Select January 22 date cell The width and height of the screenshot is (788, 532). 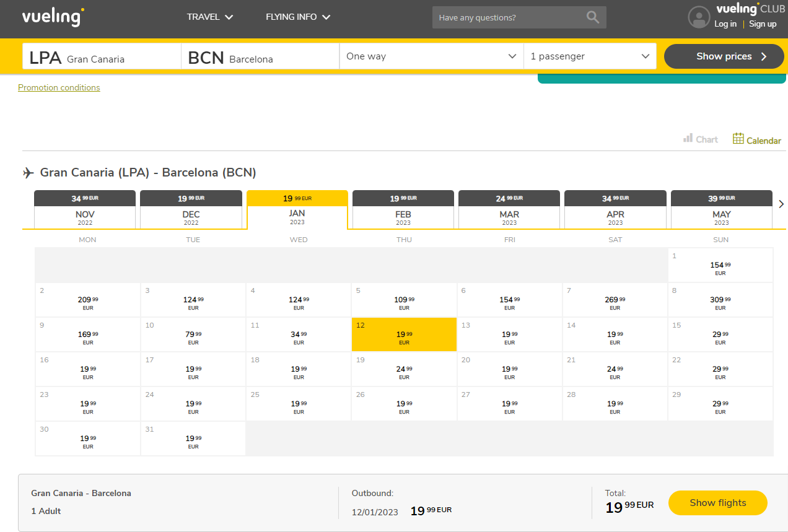(720, 369)
